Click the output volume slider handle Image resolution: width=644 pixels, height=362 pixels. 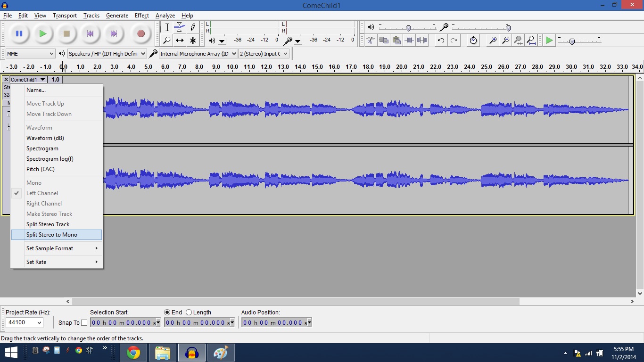(408, 28)
